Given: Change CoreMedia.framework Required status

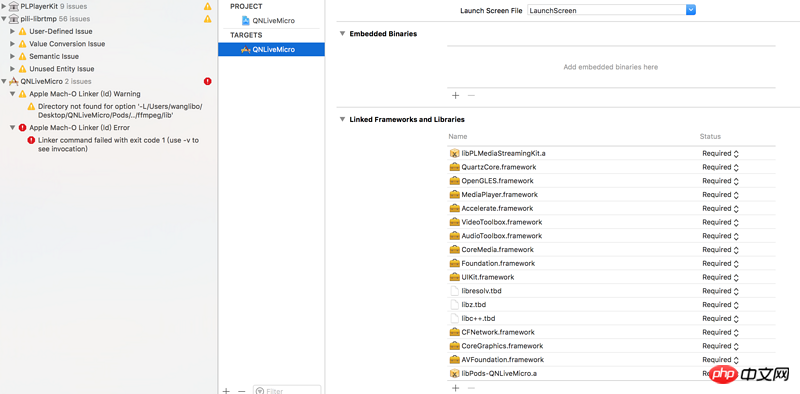Looking at the screenshot, I should [720, 250].
